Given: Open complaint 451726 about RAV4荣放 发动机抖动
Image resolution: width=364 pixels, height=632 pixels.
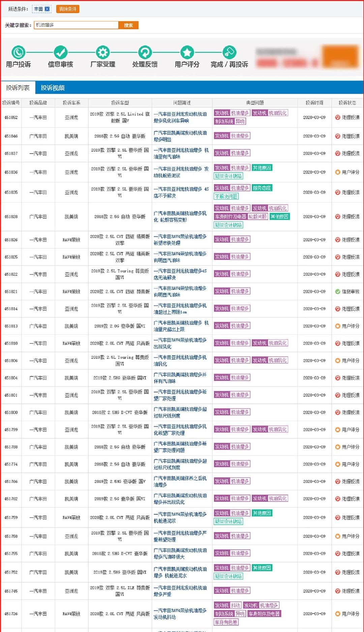Looking at the screenshot, I should coord(180,614).
